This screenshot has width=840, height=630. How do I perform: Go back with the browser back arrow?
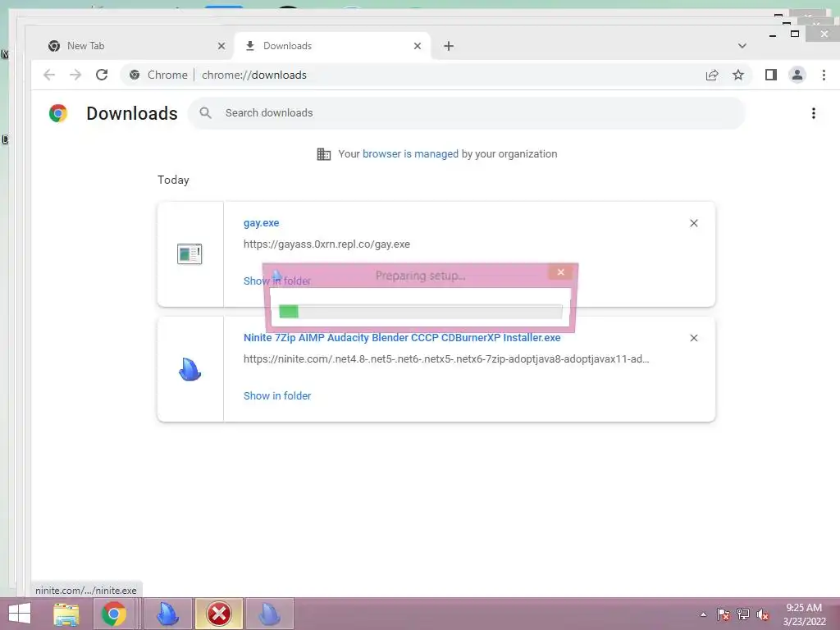[x=49, y=75]
